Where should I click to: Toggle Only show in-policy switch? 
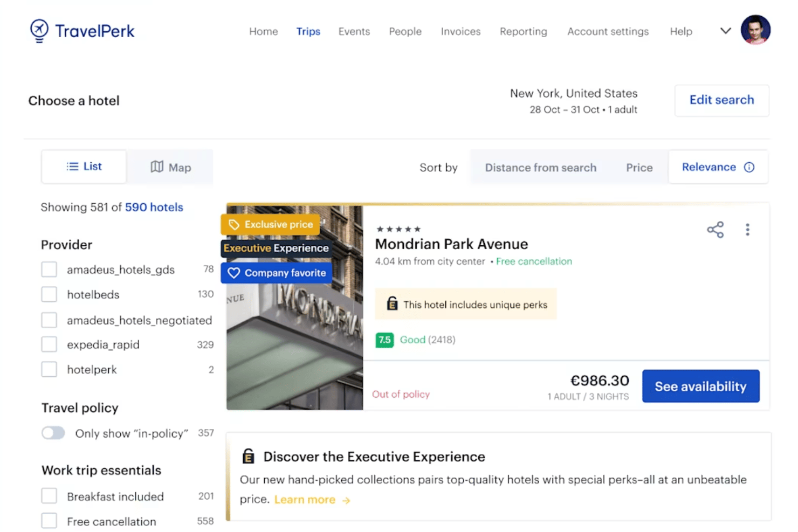click(x=53, y=433)
